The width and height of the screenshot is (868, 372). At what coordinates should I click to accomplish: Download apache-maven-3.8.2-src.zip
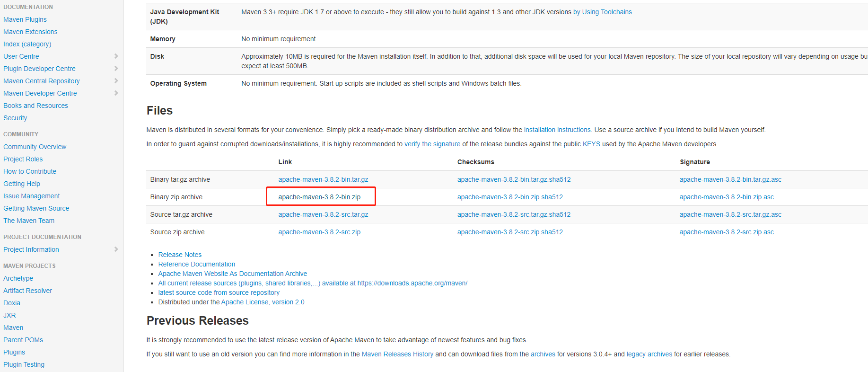tap(319, 232)
